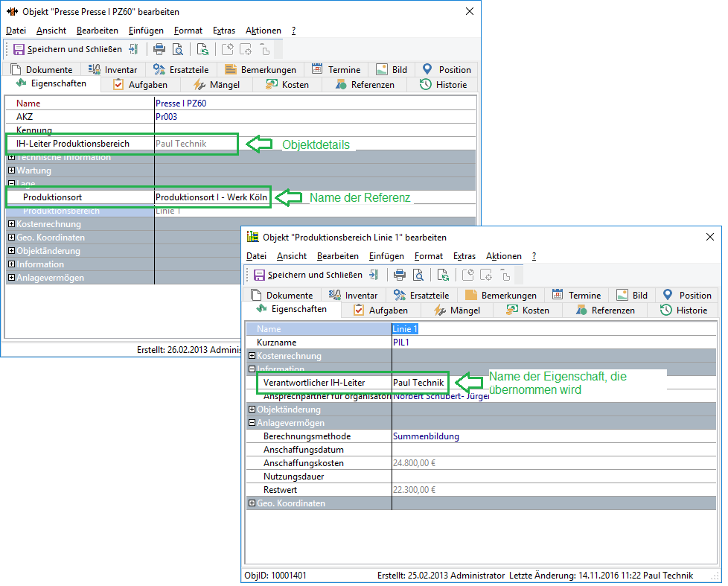This screenshot has width=728, height=586.
Task: Select Nutzungsdauer property row
Action: coord(481,477)
